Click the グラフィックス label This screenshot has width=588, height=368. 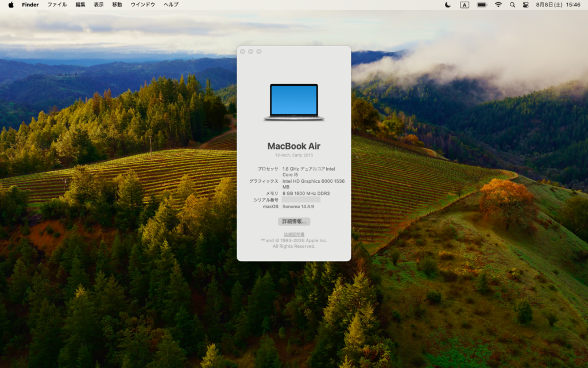(x=264, y=181)
